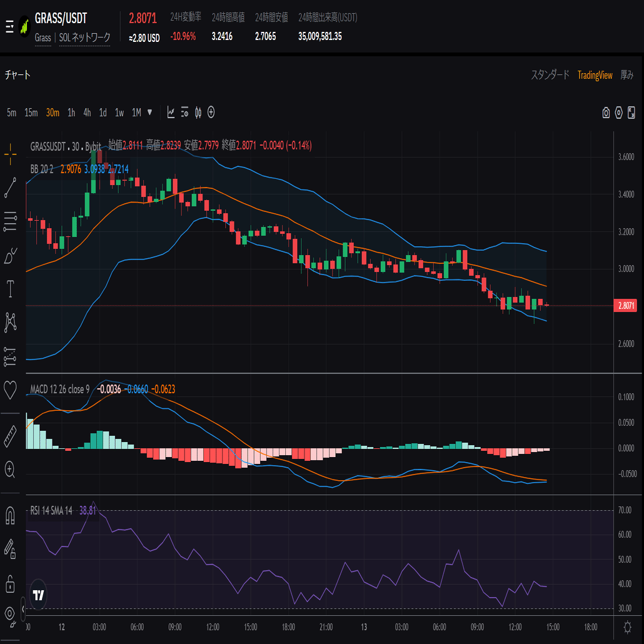Toggle fullscreen chart mode
The width and height of the screenshot is (644, 644).
(x=632, y=112)
